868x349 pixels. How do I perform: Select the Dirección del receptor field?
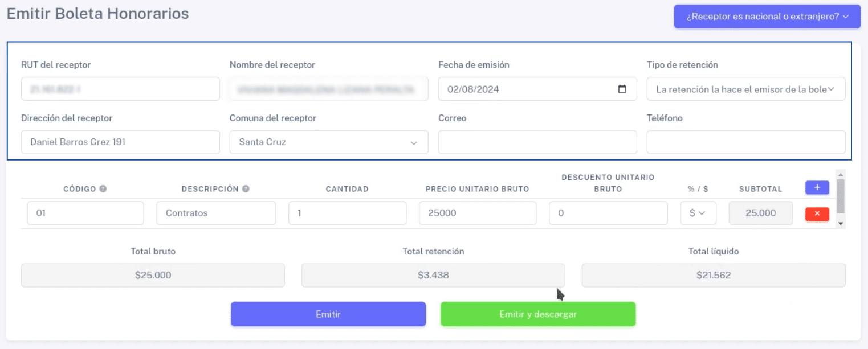click(120, 142)
